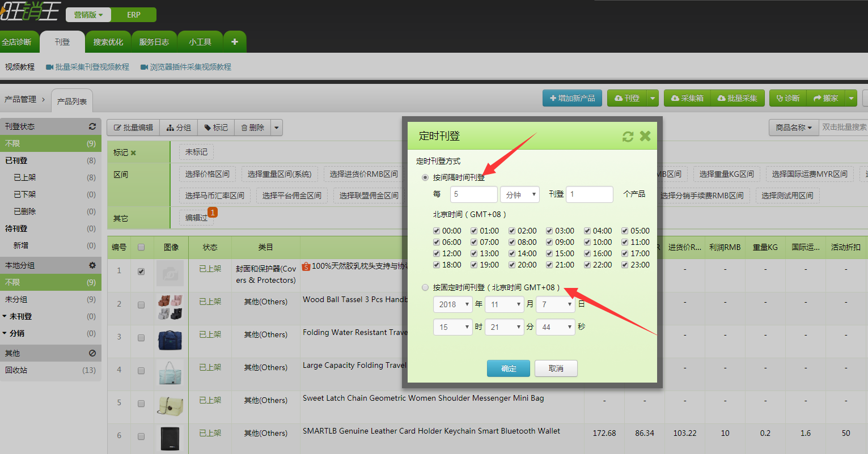Click the 取消 cancel button

tap(556, 368)
